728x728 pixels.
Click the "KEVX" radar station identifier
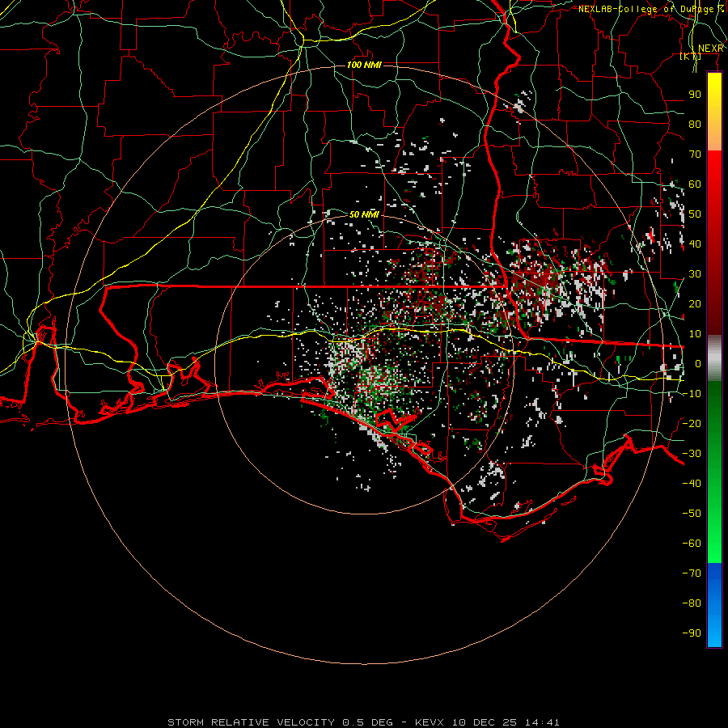(x=430, y=722)
